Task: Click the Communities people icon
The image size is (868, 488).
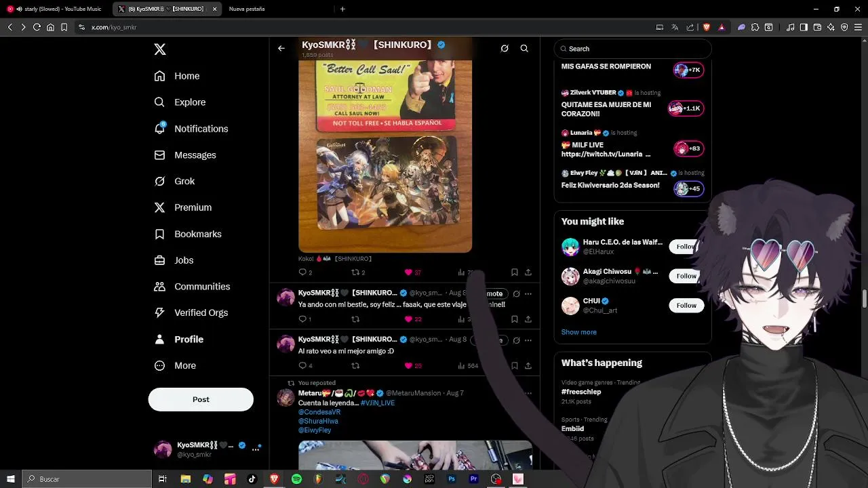Action: 159,287
